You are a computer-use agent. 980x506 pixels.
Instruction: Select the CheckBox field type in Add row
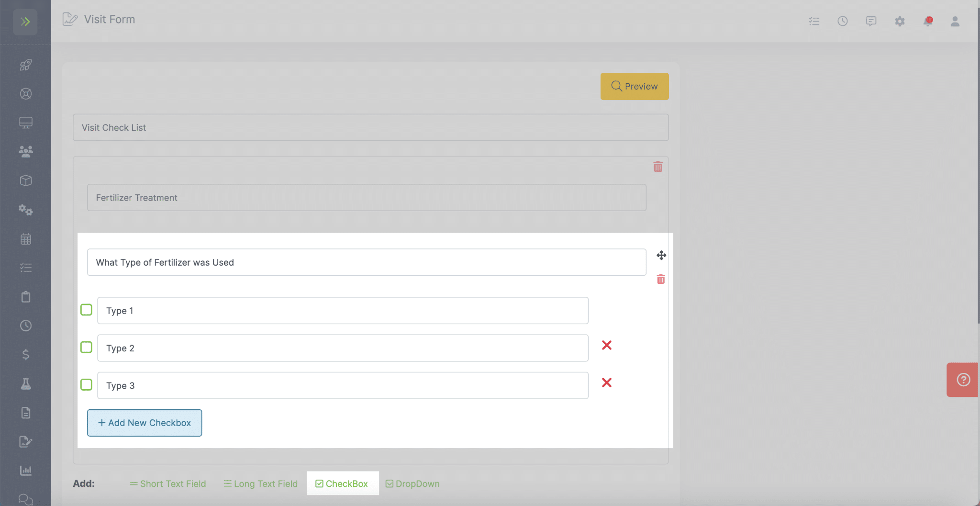(342, 484)
